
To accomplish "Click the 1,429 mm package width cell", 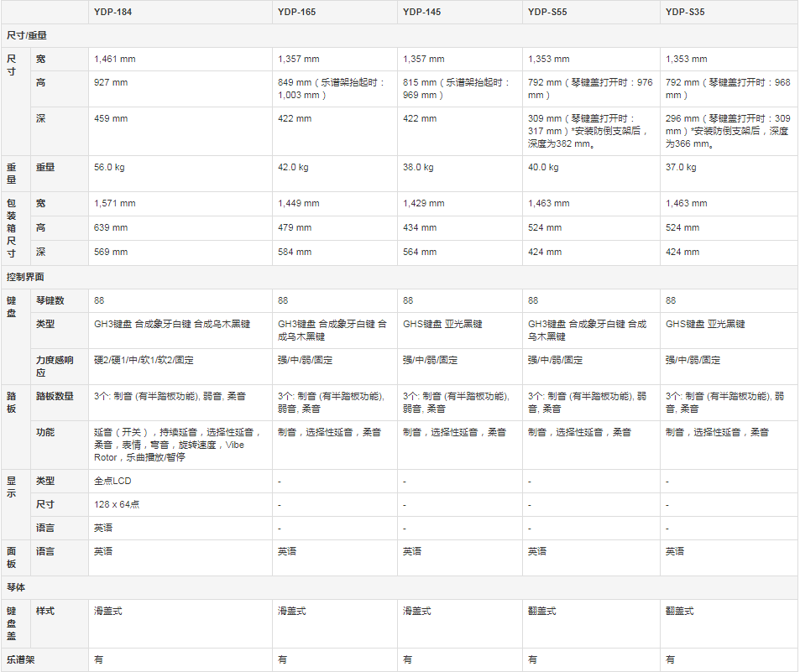I will (x=460, y=203).
